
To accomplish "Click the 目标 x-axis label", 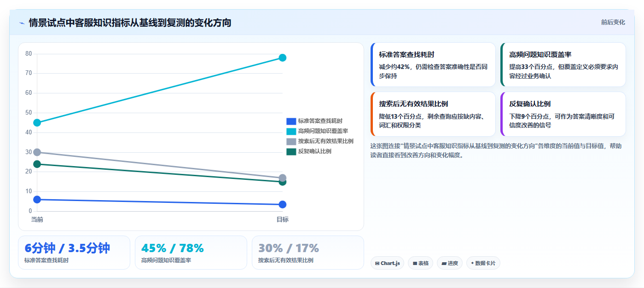I will click(x=283, y=219).
